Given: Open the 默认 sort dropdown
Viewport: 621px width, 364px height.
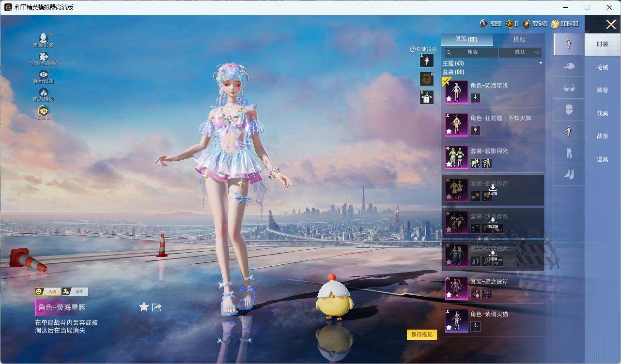Looking at the screenshot, I should (520, 52).
